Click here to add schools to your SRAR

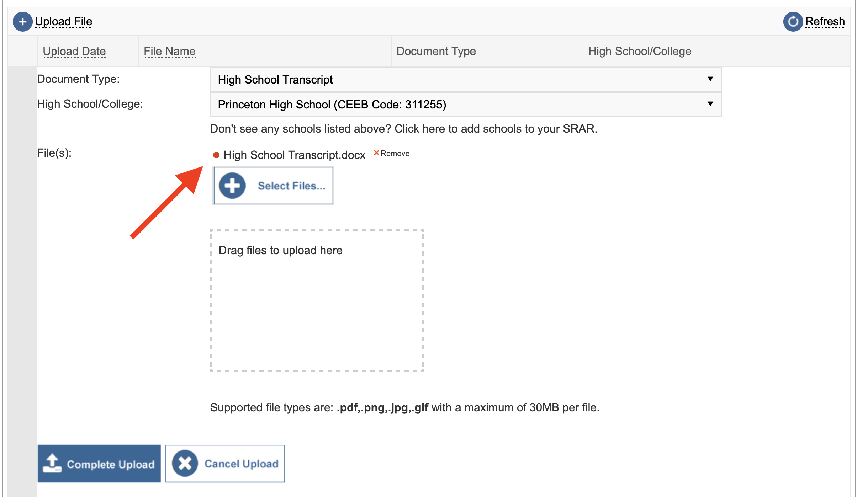(433, 129)
